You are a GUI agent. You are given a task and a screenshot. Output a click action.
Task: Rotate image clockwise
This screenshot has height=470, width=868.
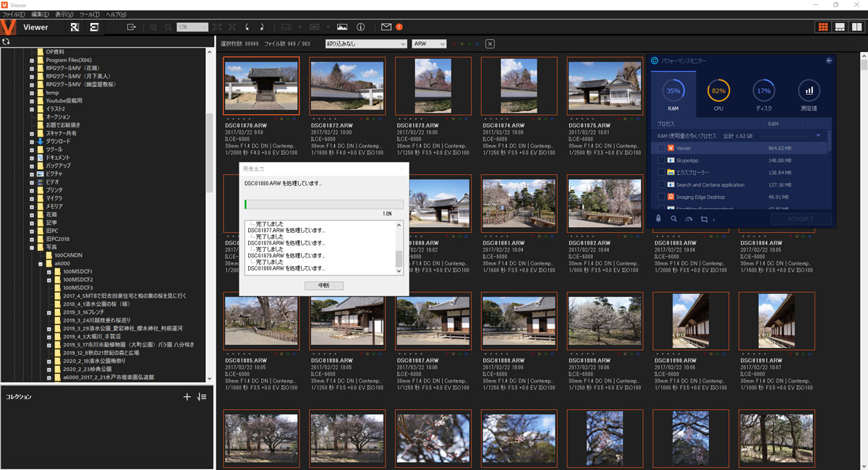coord(260,27)
